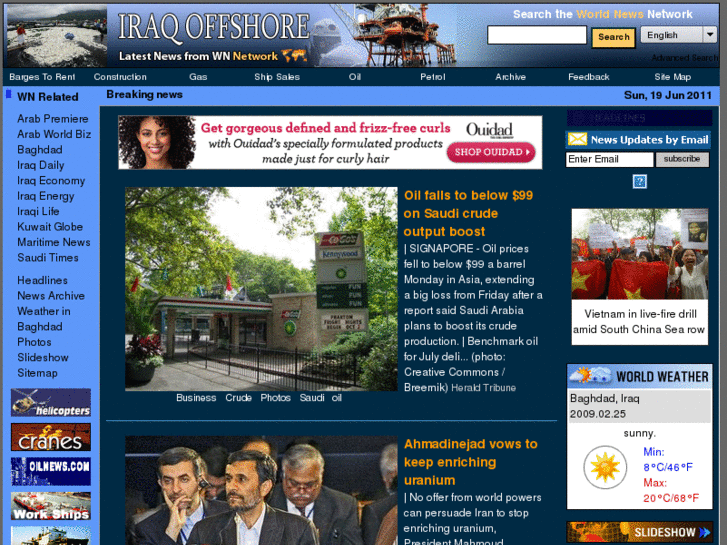Open the Ahmadinejad enriching uranium headline
The image size is (727, 545).
(x=470, y=462)
